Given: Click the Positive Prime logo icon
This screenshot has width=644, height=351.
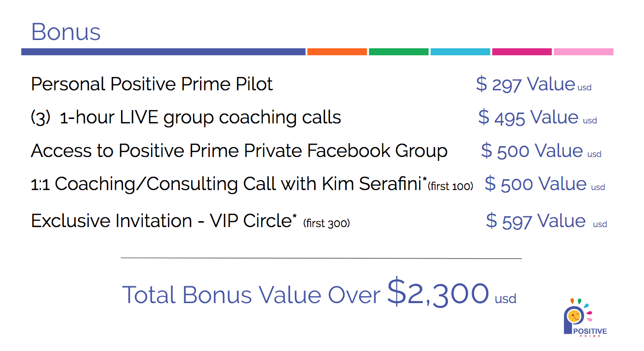Looking at the screenshot, I should (585, 318).
